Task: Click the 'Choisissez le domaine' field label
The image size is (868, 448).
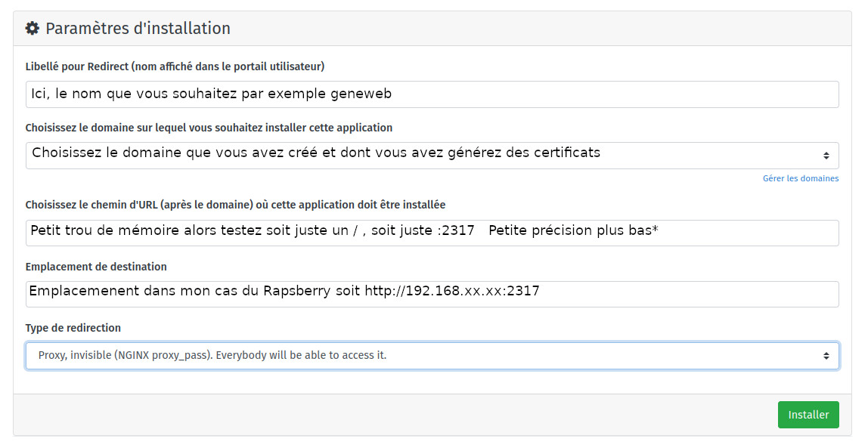Action: pyautogui.click(x=209, y=128)
